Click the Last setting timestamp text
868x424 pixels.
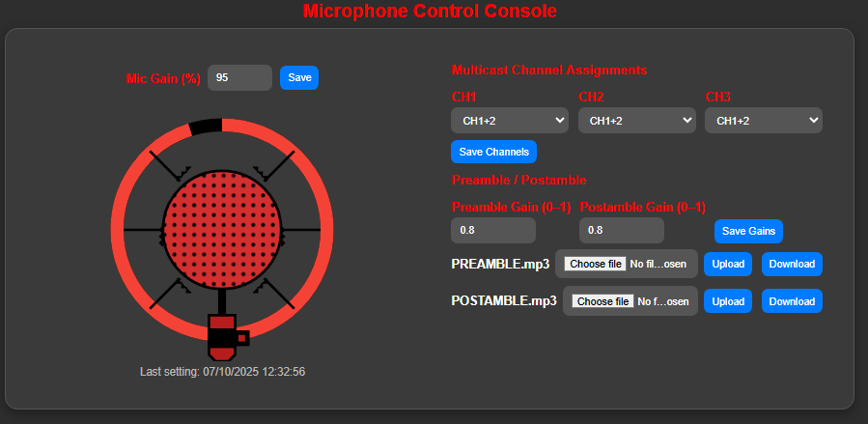point(223,372)
